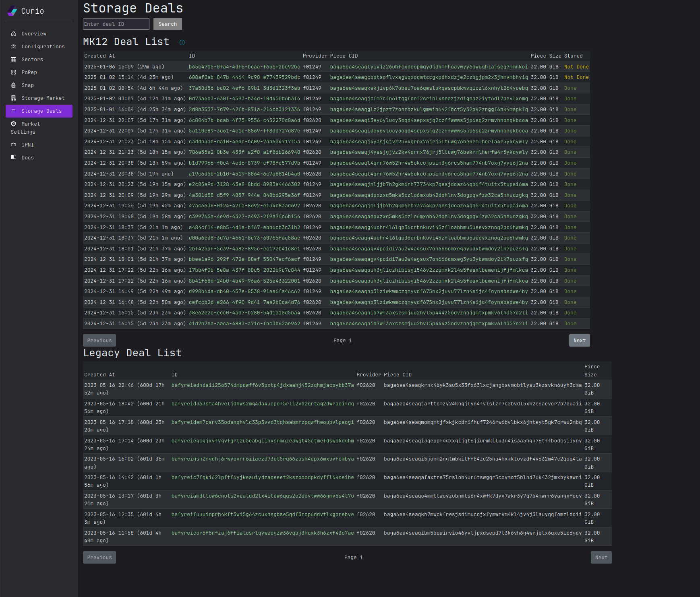Open deal ID b65c4705-0fa4-4df6-bcaa-f656f2be92bc
The width and height of the screenshot is (700, 597).
[244, 67]
